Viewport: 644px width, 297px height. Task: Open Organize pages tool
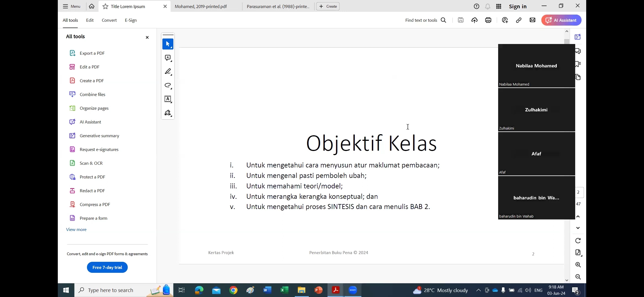(x=94, y=108)
